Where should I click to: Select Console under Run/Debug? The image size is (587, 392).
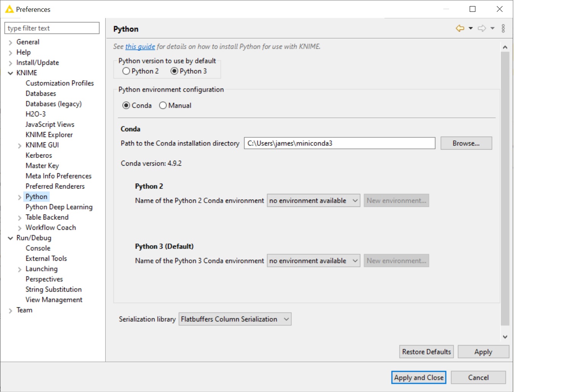(38, 248)
